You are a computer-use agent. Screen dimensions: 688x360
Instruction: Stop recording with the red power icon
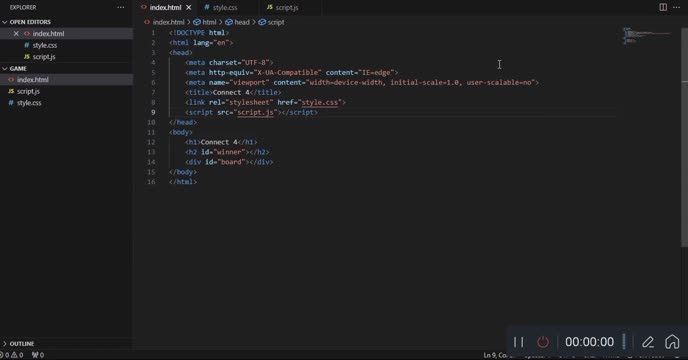pos(543,342)
